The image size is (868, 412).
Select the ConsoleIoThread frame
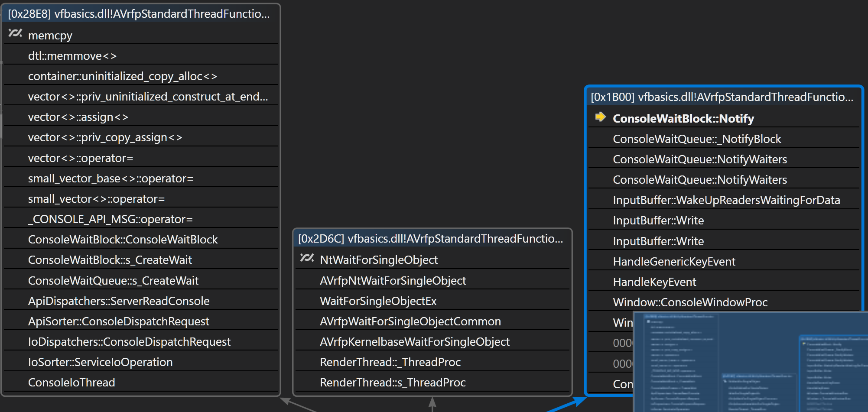(x=141, y=383)
